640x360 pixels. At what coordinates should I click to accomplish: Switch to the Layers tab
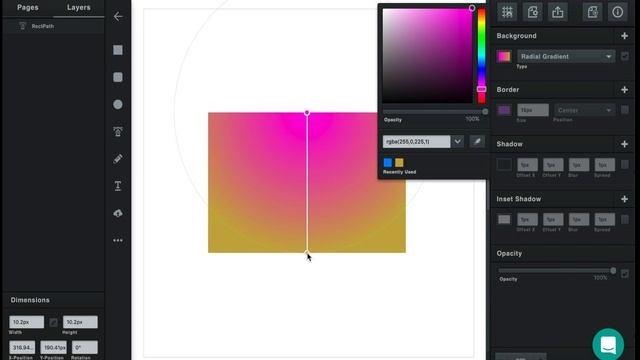tap(78, 7)
